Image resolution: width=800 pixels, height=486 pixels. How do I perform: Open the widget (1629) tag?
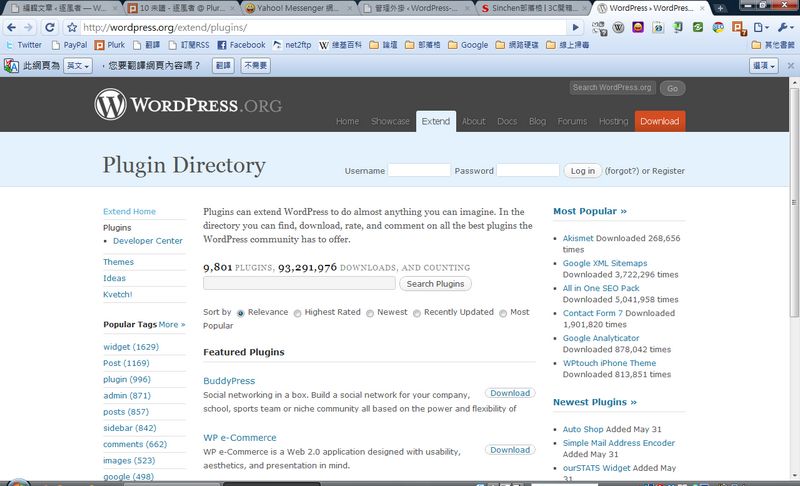pos(131,347)
